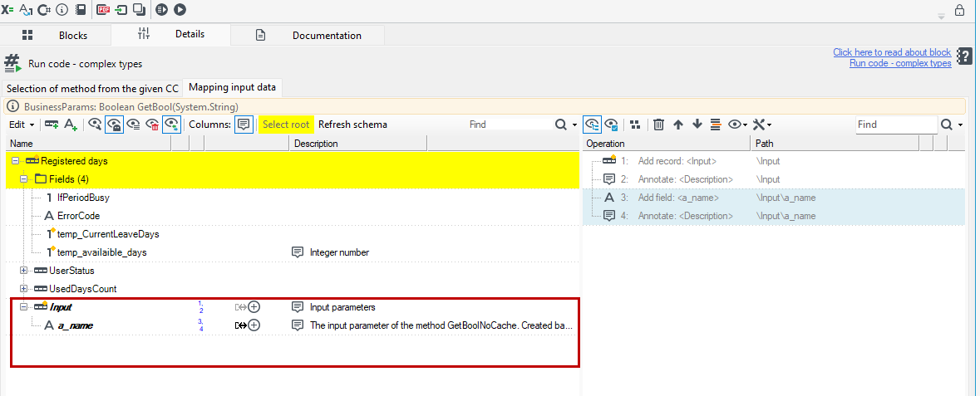Click the Select root button
The image size is (980, 396).
coord(286,125)
